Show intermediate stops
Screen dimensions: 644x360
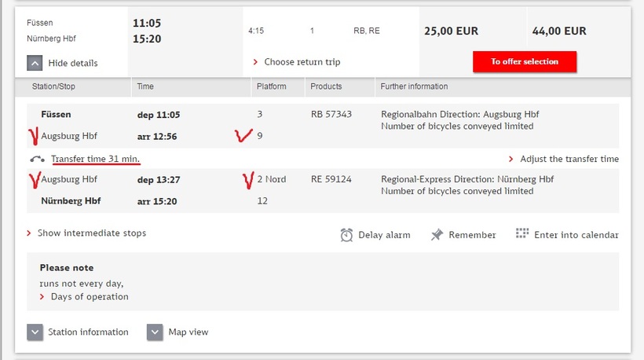91,233
